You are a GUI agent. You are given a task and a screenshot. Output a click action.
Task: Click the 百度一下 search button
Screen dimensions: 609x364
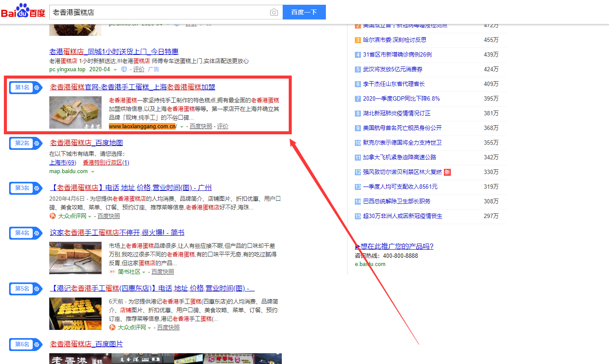304,12
